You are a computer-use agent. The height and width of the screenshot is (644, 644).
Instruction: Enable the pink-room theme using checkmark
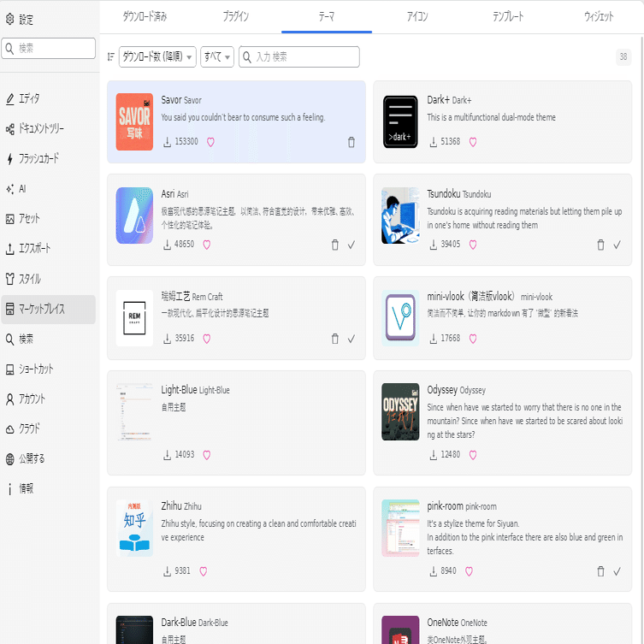point(617,571)
